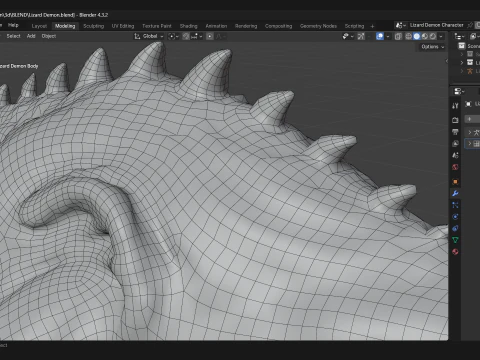Open the outliner display mode dropdown
This screenshot has height=360, width=480.
point(473,36)
